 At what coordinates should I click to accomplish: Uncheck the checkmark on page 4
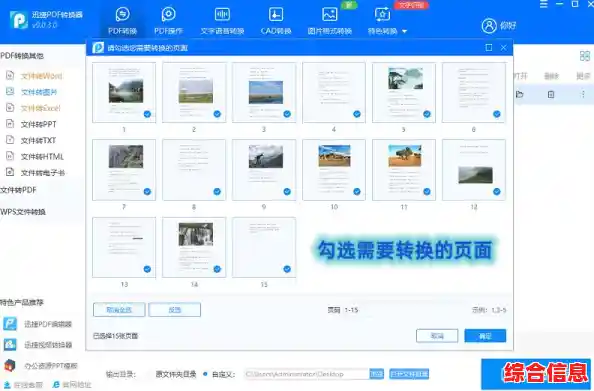pos(357,114)
